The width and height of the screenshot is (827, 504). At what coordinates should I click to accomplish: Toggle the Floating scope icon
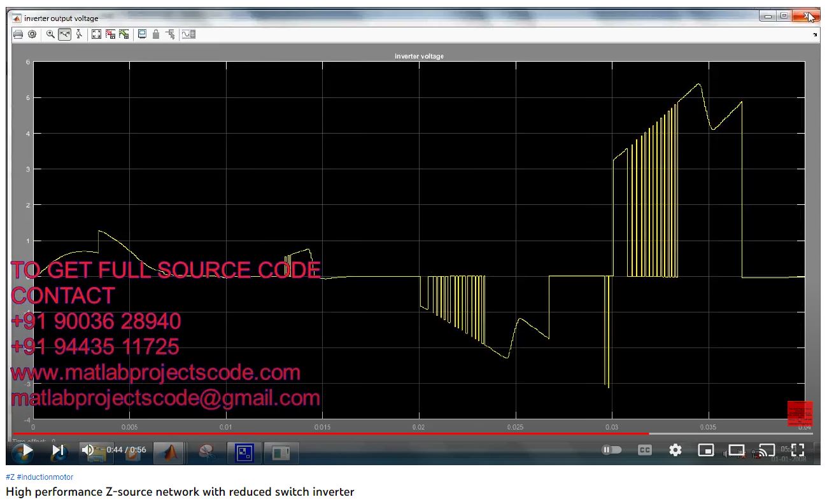[x=143, y=34]
